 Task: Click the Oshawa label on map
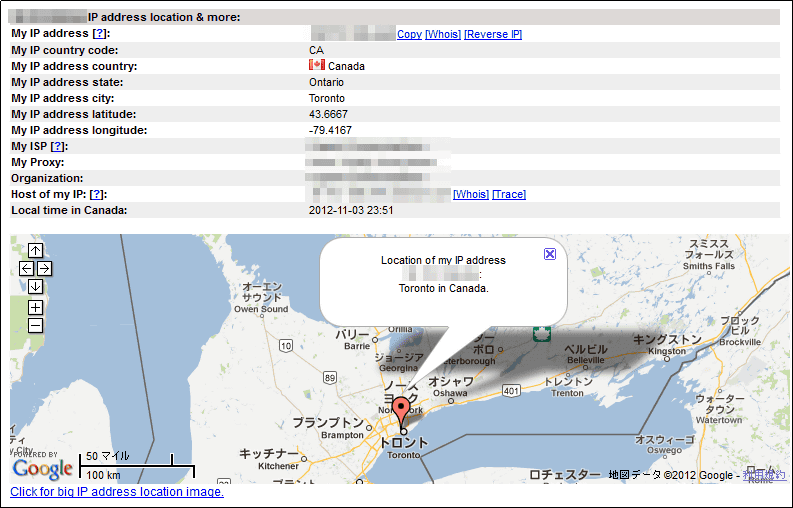tap(450, 387)
